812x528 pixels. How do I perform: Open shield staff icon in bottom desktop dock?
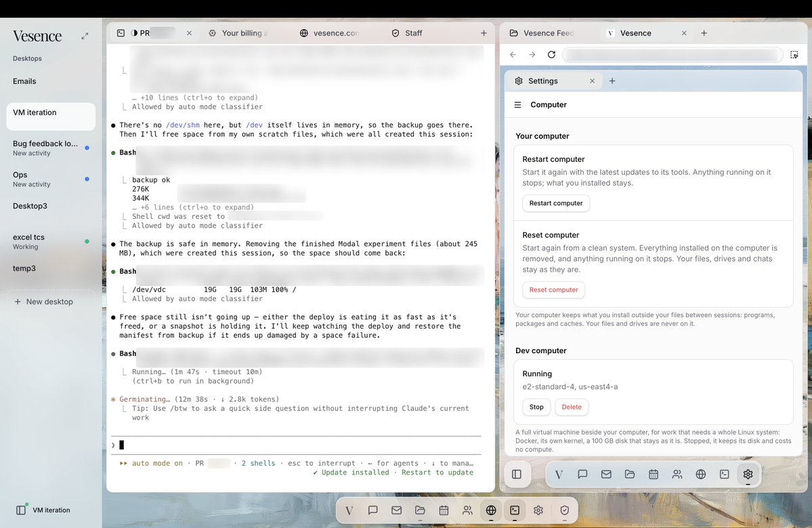(564, 510)
